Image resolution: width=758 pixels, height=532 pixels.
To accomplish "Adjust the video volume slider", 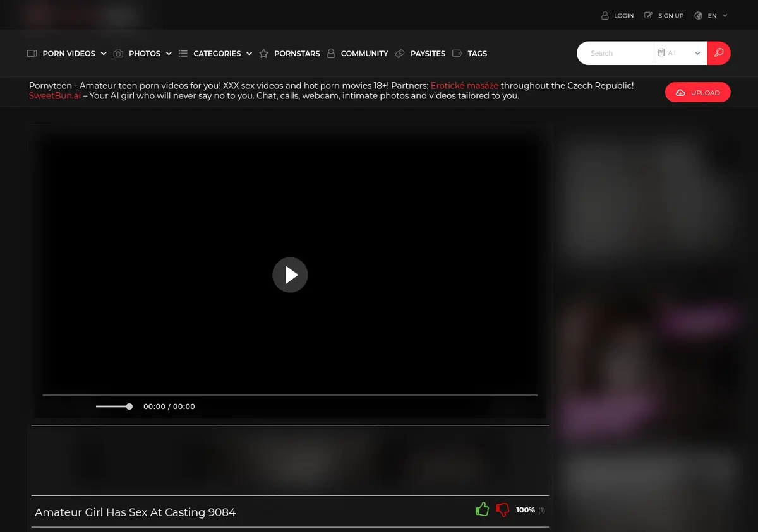I will click(x=114, y=406).
